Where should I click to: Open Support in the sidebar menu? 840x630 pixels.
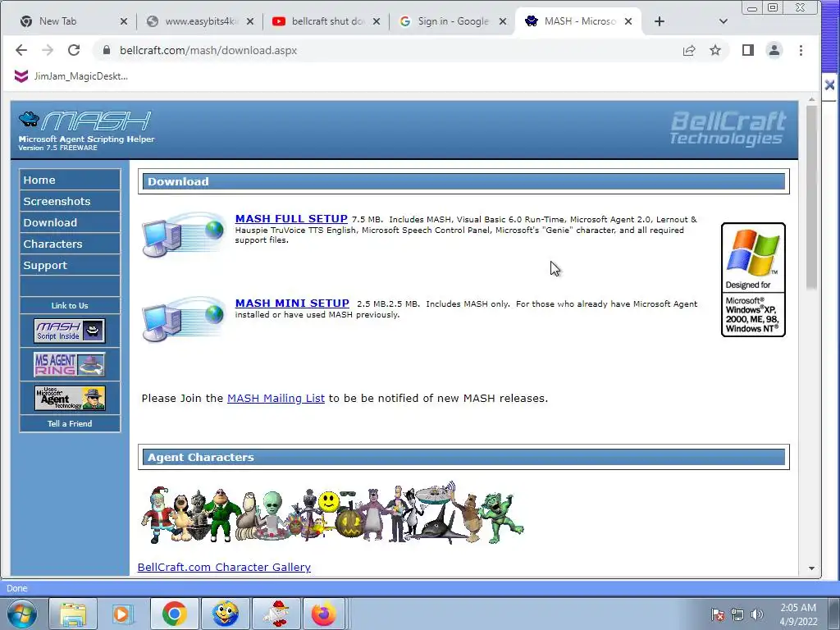click(70, 265)
